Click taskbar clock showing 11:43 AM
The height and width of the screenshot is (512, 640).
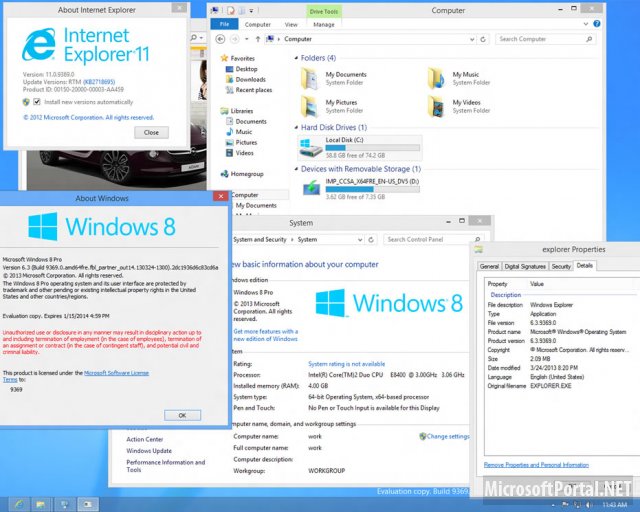pyautogui.click(x=614, y=505)
